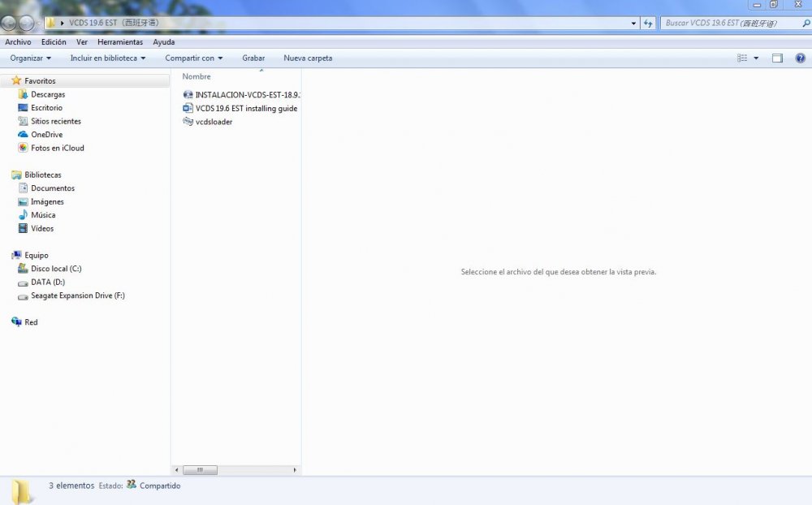
Task: Click the OneDrive cloud icon
Action: point(23,134)
